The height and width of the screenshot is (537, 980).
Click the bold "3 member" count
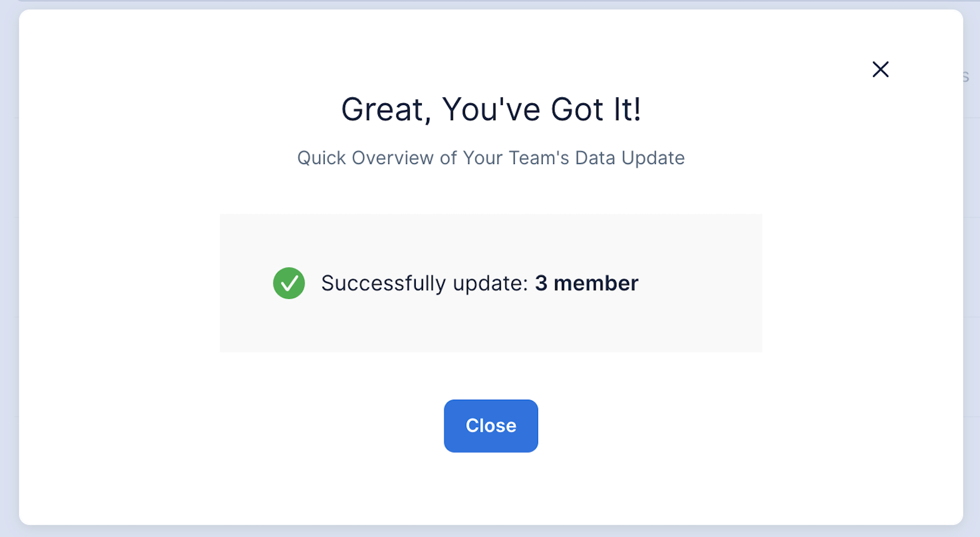pos(586,283)
